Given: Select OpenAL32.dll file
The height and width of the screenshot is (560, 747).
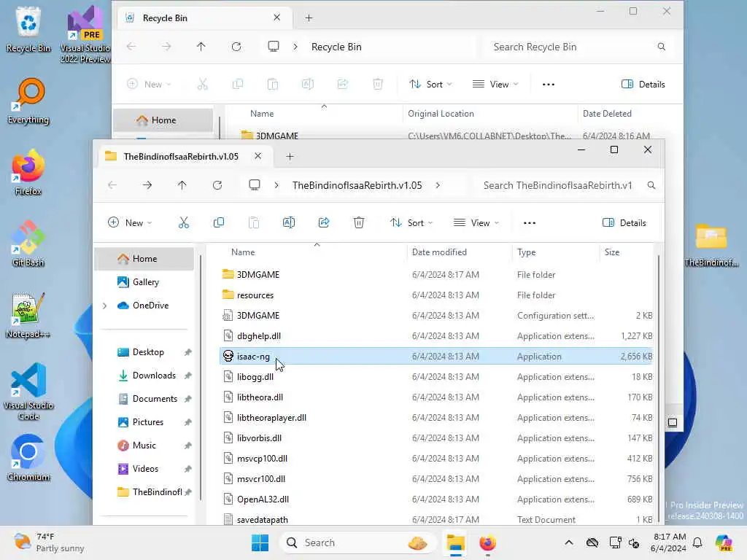Looking at the screenshot, I should [436, 499].
